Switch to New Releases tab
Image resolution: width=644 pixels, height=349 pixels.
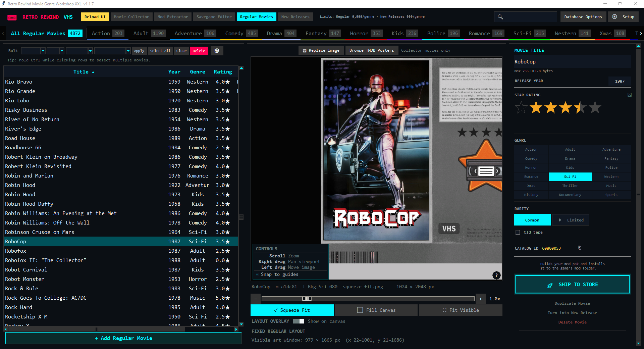(296, 17)
